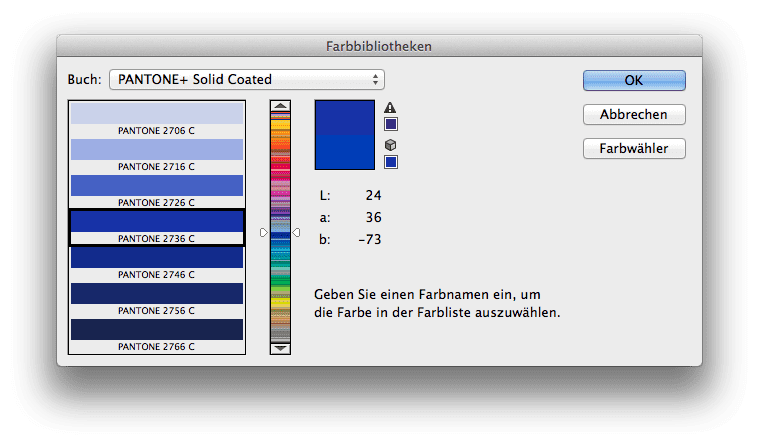Click the b value -73
This screenshot has width=759, height=445.
point(370,240)
